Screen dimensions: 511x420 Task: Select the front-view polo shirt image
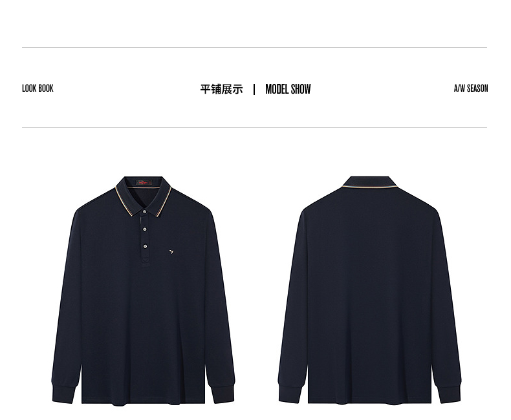(x=143, y=291)
